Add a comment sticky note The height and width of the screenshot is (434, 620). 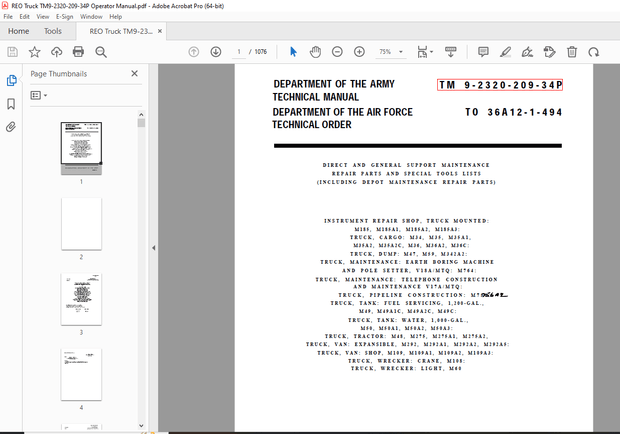point(483,52)
